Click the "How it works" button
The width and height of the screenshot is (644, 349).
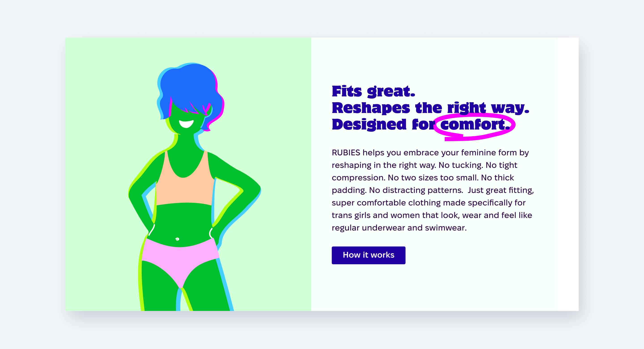pos(368,255)
